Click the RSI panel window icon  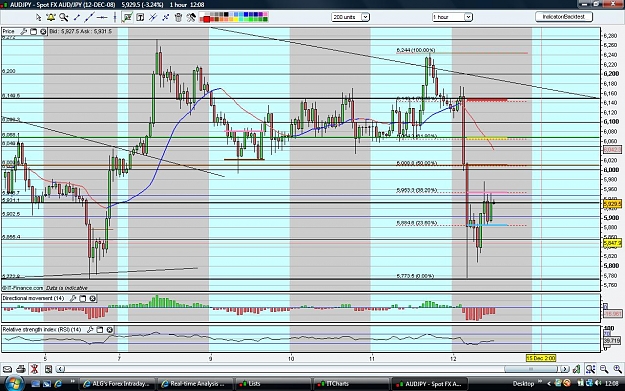[100, 330]
